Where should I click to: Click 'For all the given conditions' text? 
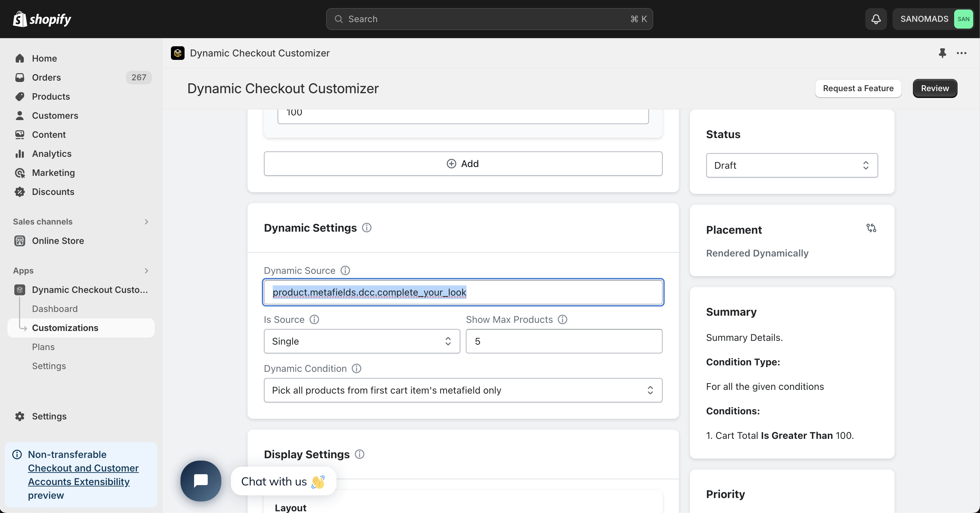765,386
